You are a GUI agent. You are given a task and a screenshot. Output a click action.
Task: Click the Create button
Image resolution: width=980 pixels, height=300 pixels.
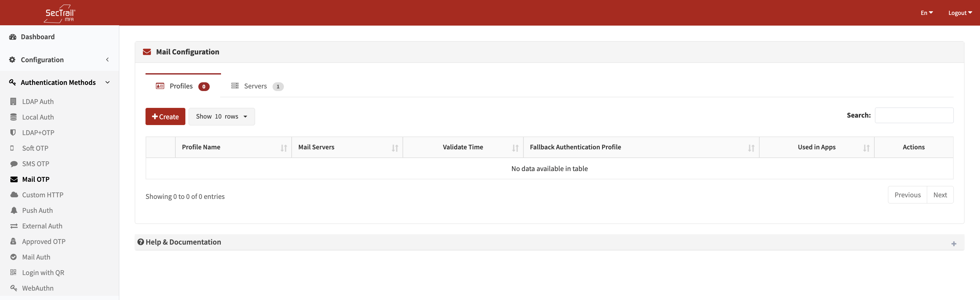165,116
